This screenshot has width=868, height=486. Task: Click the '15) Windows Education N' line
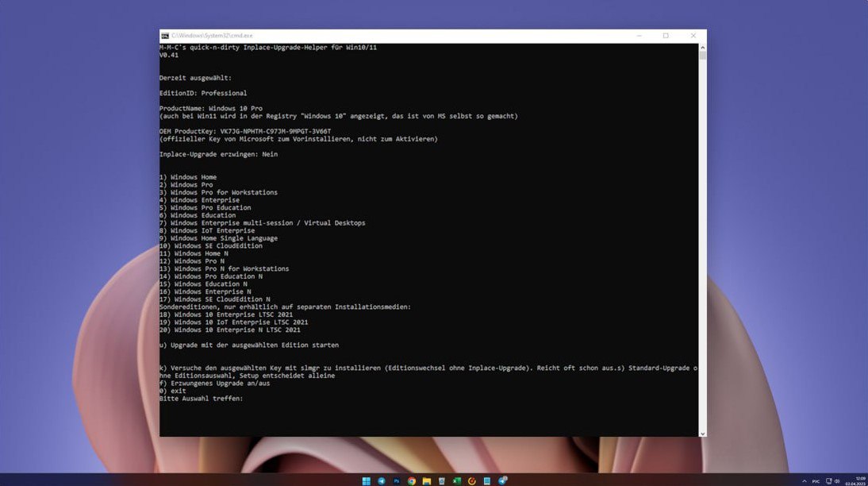coord(203,284)
